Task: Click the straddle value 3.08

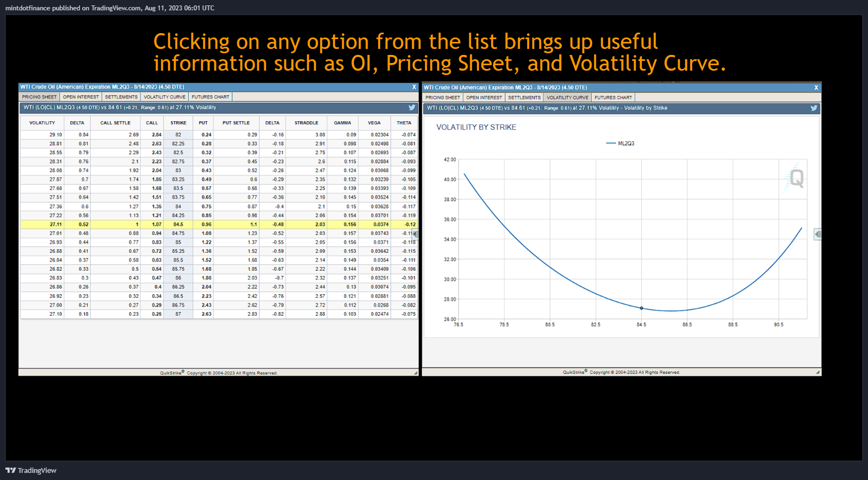Action: click(320, 134)
